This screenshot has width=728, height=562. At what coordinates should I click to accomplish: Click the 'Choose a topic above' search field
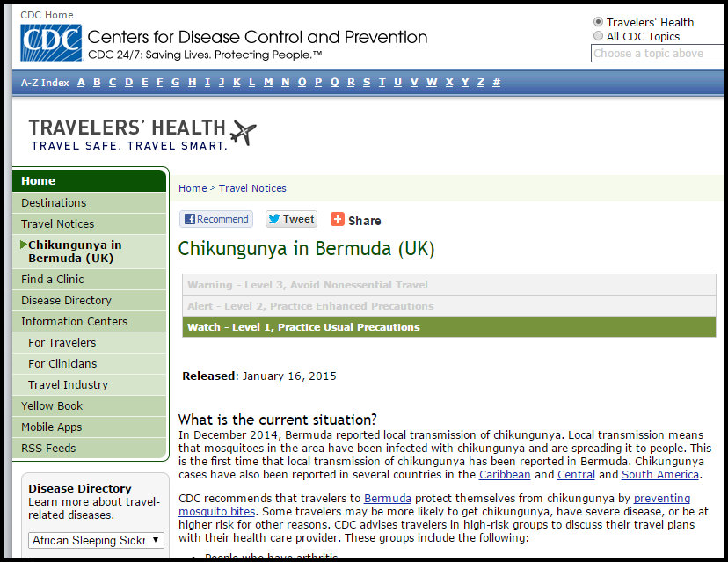tap(658, 54)
